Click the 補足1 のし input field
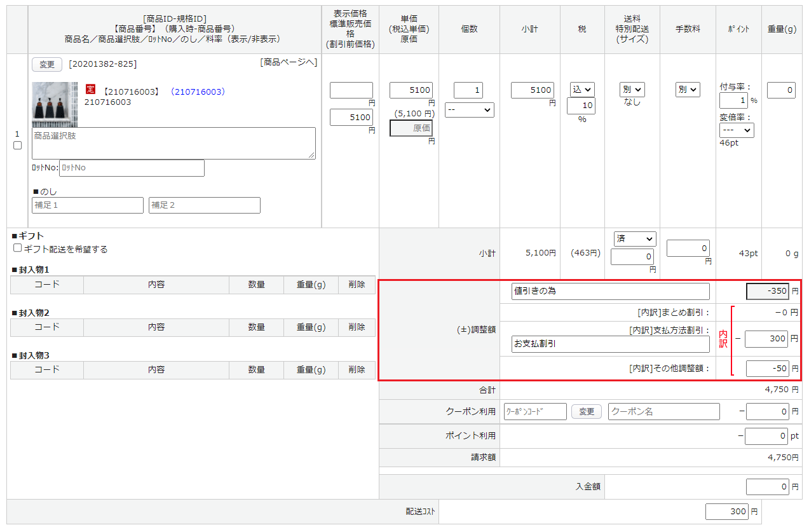Image resolution: width=809 pixels, height=532 pixels. pos(88,205)
